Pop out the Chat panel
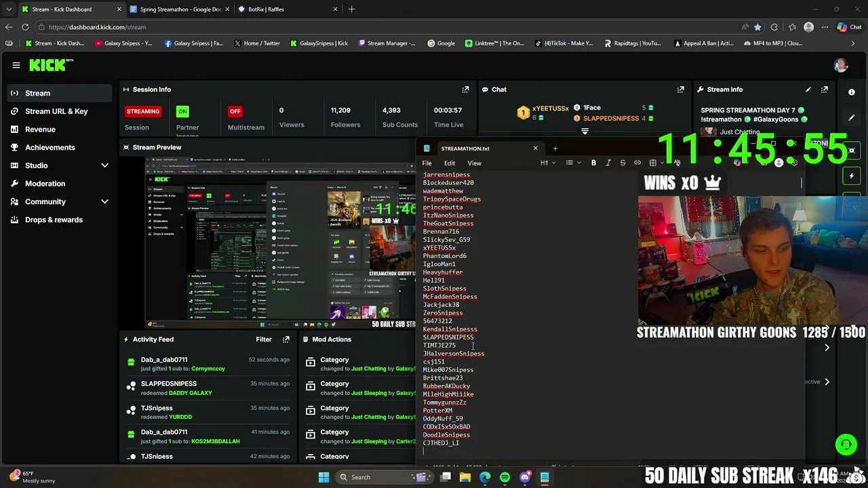This screenshot has width=868, height=488. [680, 89]
